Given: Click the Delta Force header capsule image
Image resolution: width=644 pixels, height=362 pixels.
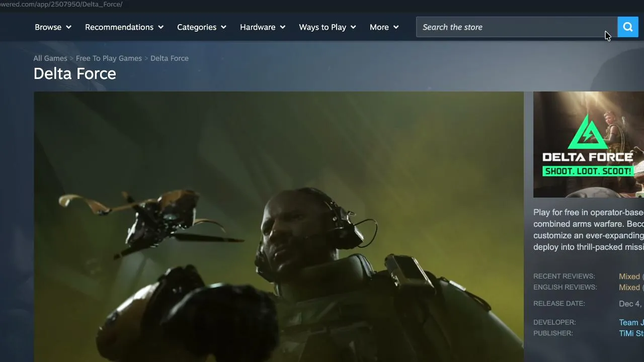Looking at the screenshot, I should pos(589,144).
